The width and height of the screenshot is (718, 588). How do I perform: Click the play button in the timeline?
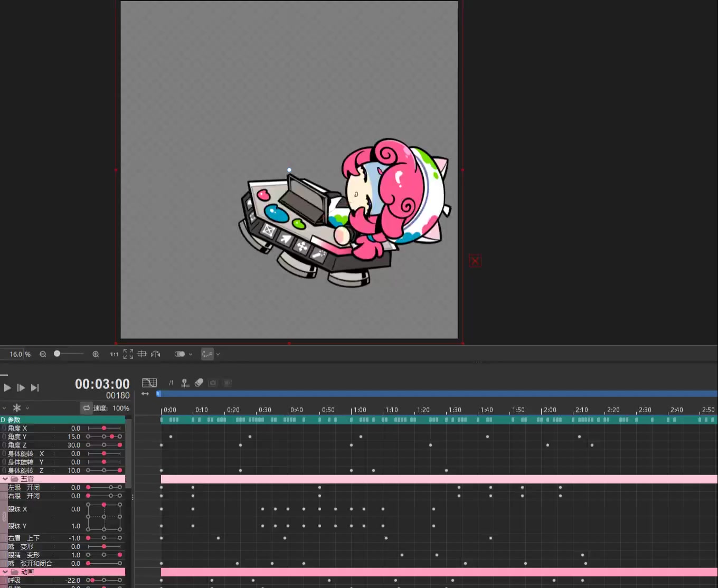click(x=7, y=387)
